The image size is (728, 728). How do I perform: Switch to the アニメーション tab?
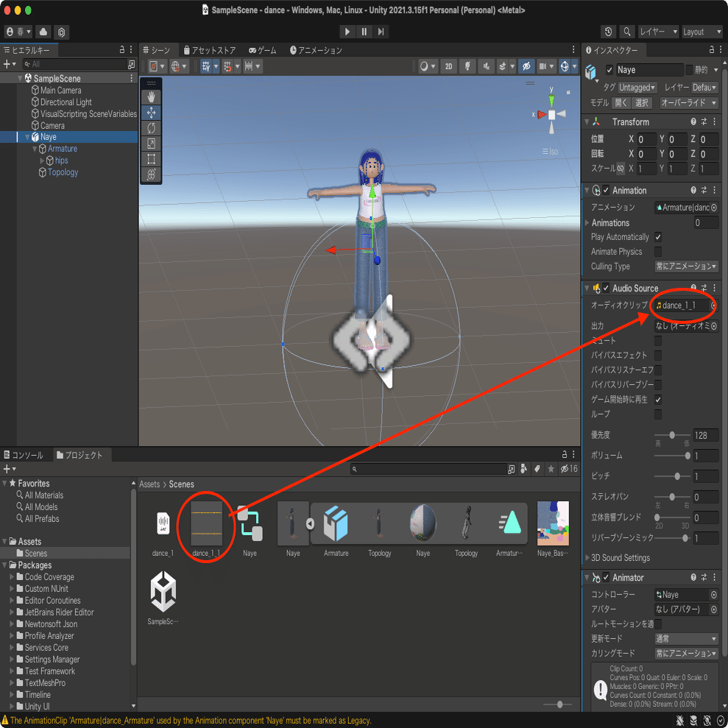click(317, 50)
